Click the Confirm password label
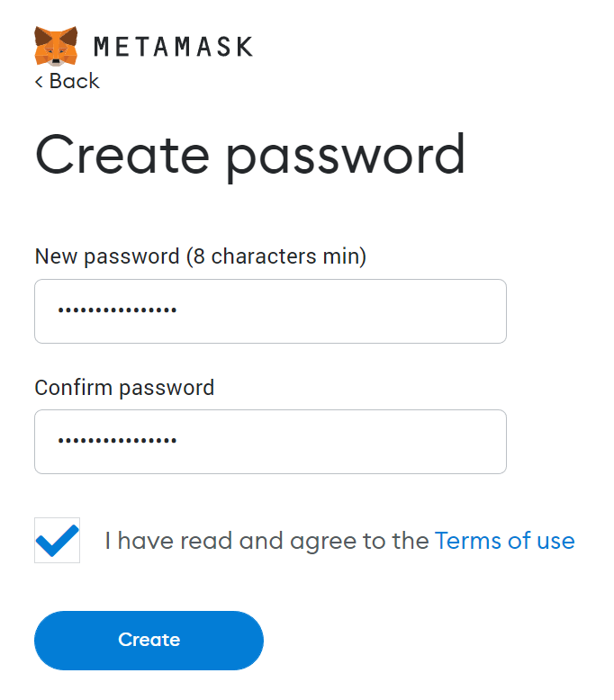 point(124,388)
